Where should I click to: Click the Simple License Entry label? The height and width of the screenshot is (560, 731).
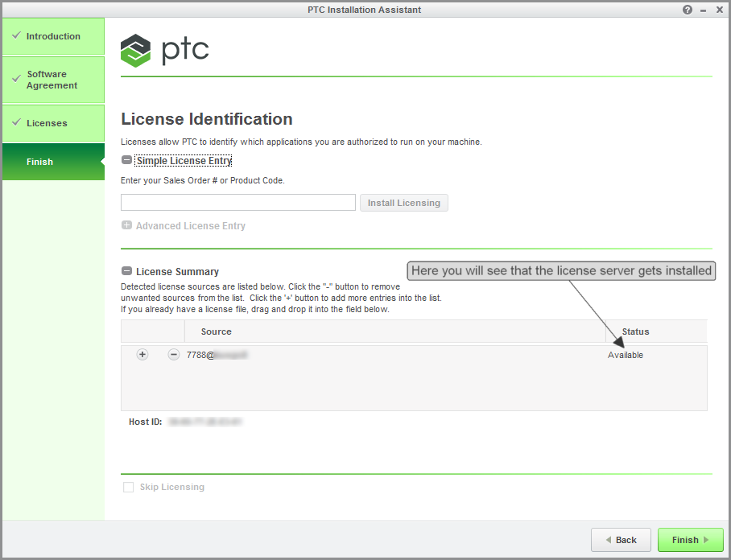tap(184, 160)
